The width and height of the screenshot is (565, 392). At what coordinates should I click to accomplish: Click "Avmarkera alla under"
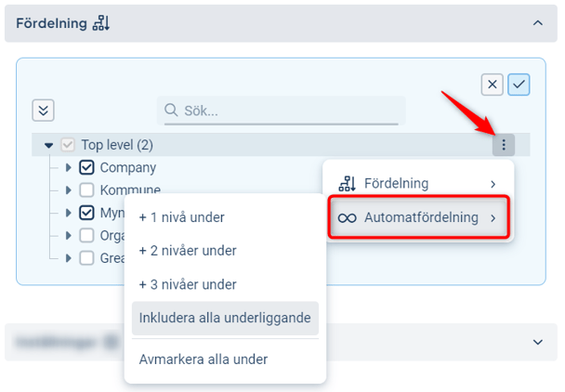pyautogui.click(x=204, y=359)
